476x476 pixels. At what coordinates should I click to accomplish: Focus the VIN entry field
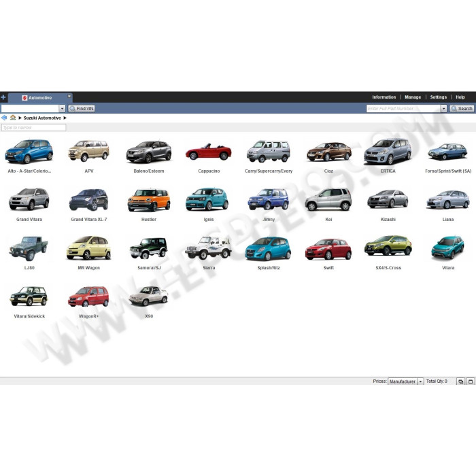(30, 108)
